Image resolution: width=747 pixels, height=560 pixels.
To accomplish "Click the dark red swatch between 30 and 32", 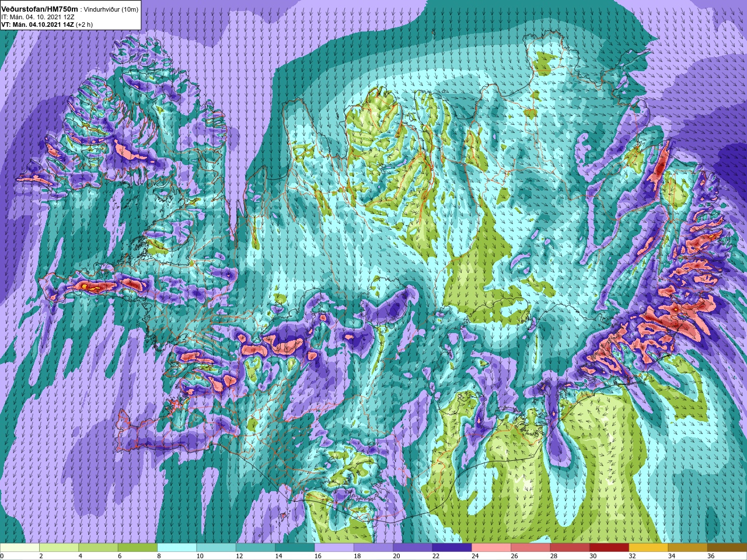I will 609,548.
